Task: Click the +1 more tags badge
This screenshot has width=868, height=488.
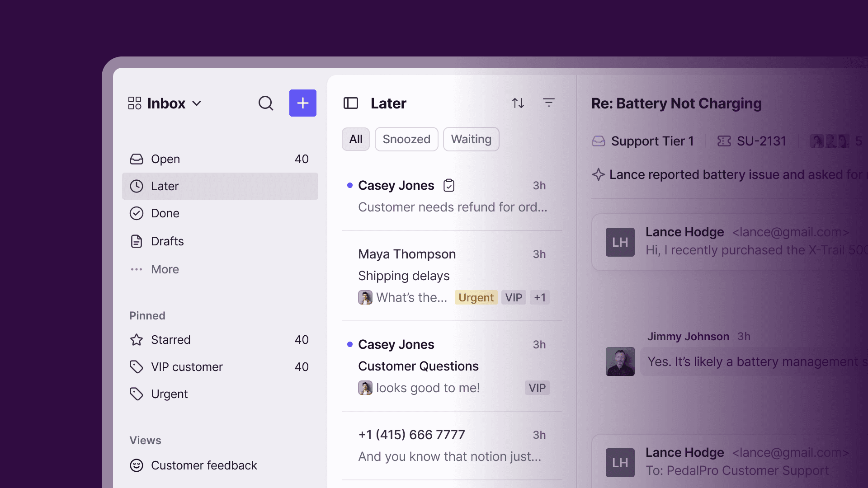Action: click(540, 297)
